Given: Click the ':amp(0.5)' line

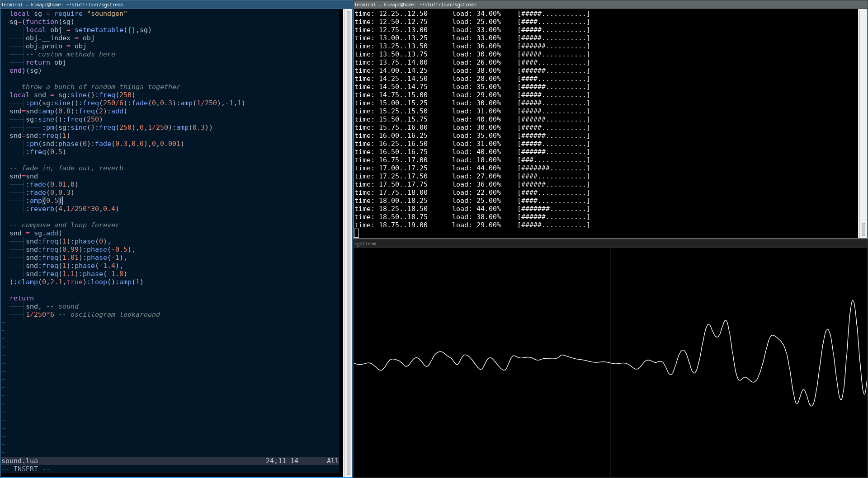Looking at the screenshot, I should tap(44, 201).
